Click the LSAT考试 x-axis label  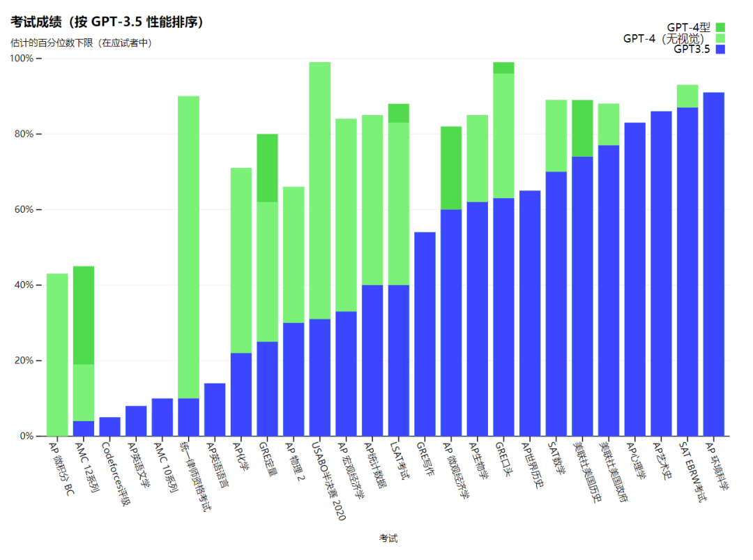coord(400,460)
